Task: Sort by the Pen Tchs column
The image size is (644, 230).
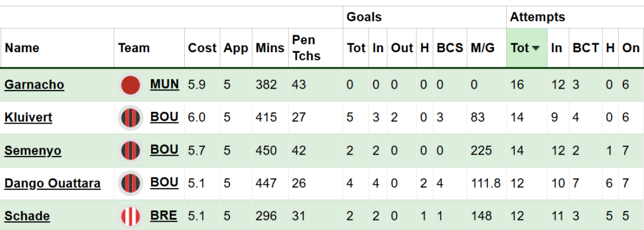Action: tap(306, 48)
